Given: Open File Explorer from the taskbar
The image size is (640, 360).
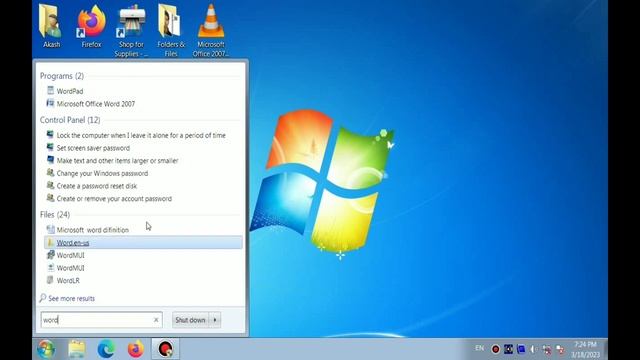Looking at the screenshot, I should coord(76,349).
